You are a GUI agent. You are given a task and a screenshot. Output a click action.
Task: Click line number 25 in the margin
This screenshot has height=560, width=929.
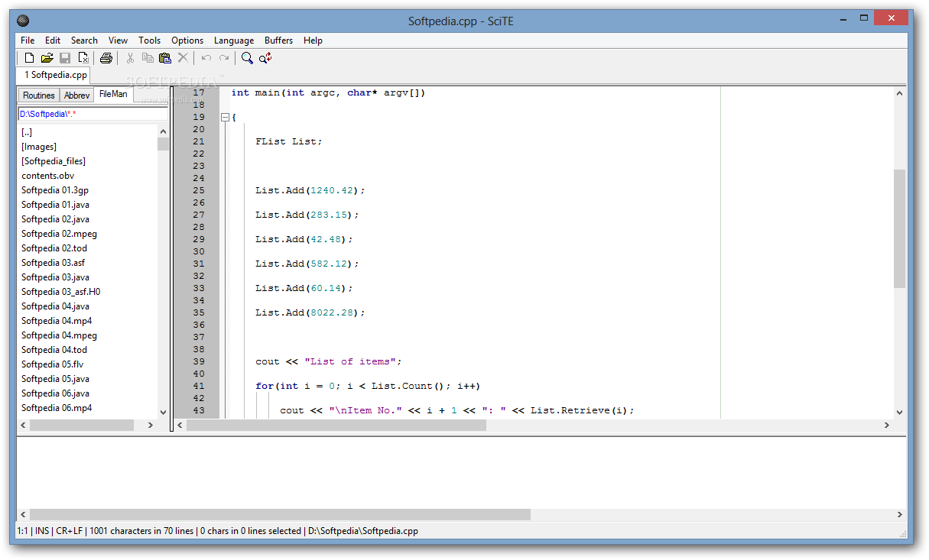coord(199,190)
